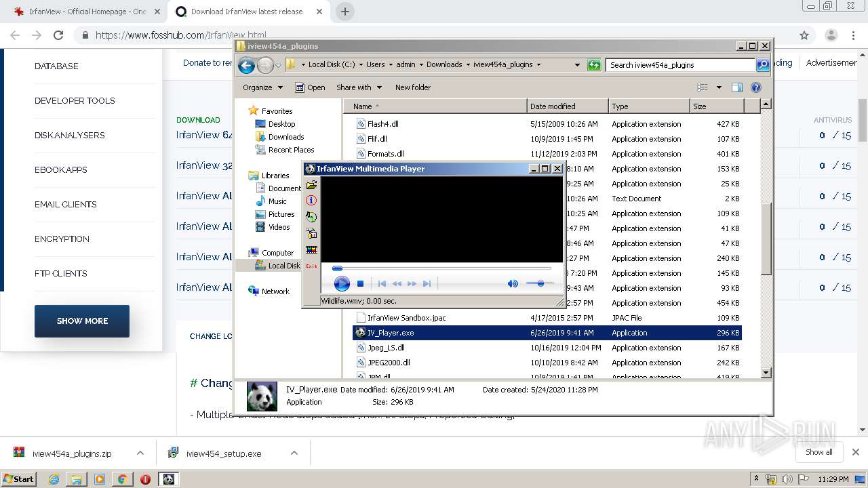
Task: Fast forward the video in player
Action: click(412, 283)
